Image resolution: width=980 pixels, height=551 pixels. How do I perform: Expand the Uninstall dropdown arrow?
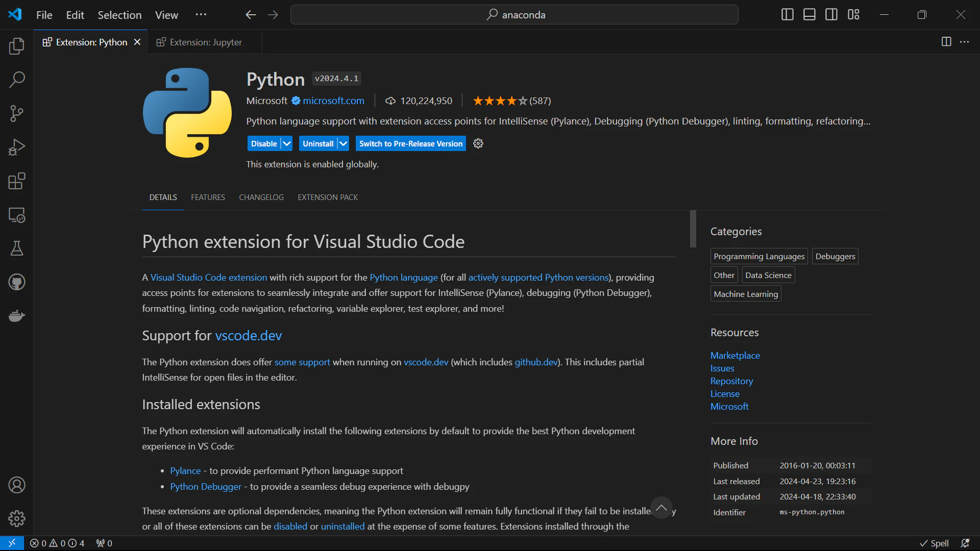click(x=344, y=144)
